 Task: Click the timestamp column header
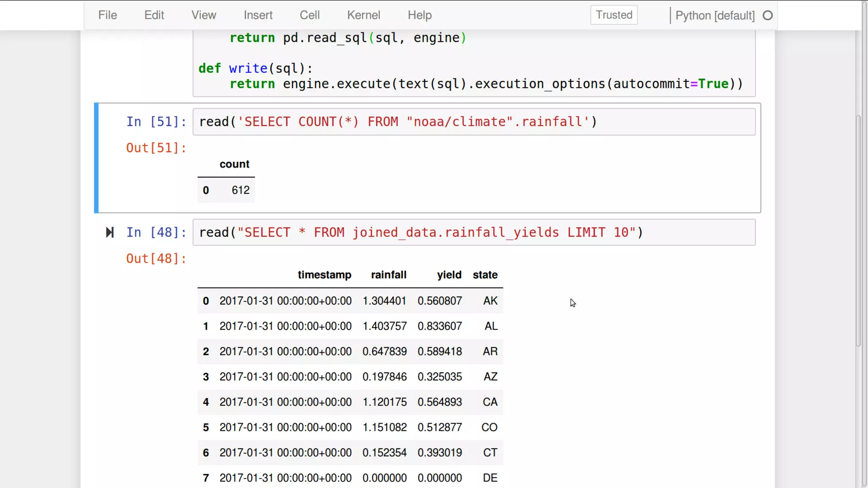(324, 275)
